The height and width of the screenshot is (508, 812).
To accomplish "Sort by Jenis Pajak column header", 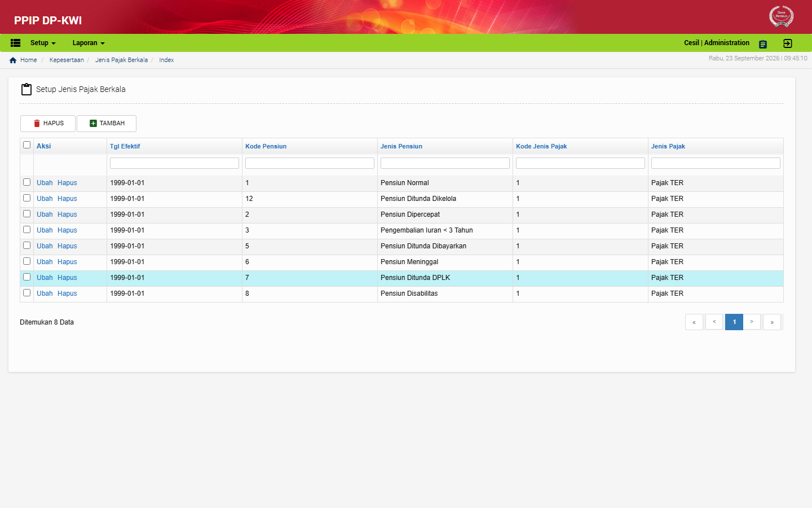I will pyautogui.click(x=668, y=146).
